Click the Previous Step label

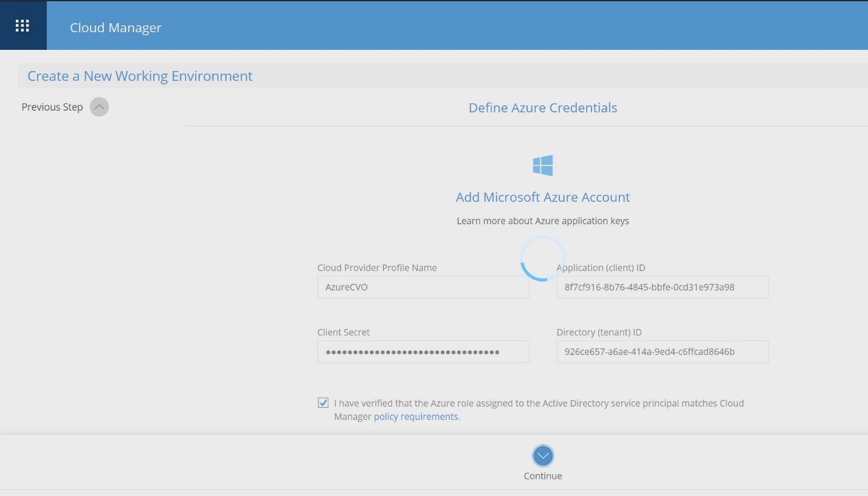(x=52, y=107)
